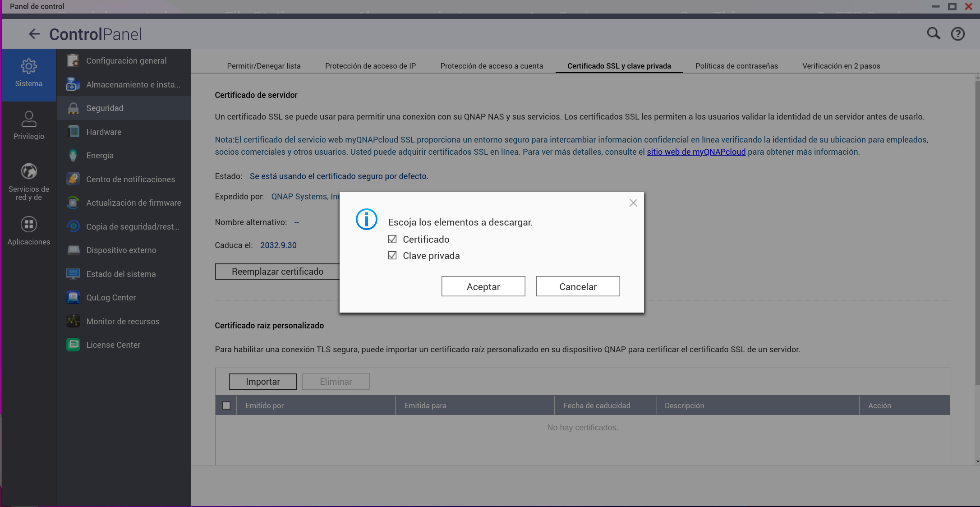Open the Privilegio user icon
Viewport: 980px width, 507px height.
click(28, 119)
